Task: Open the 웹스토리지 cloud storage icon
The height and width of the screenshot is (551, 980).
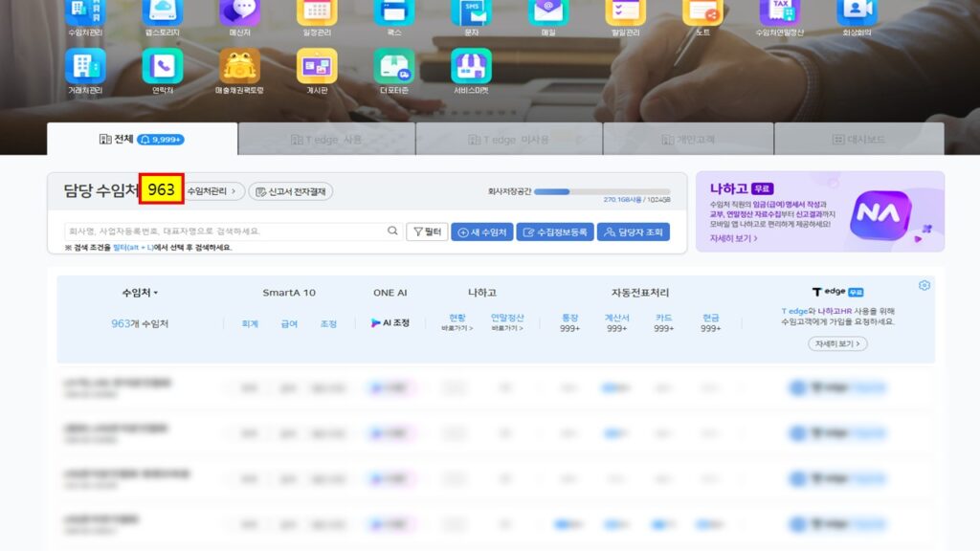Action: coord(162,11)
